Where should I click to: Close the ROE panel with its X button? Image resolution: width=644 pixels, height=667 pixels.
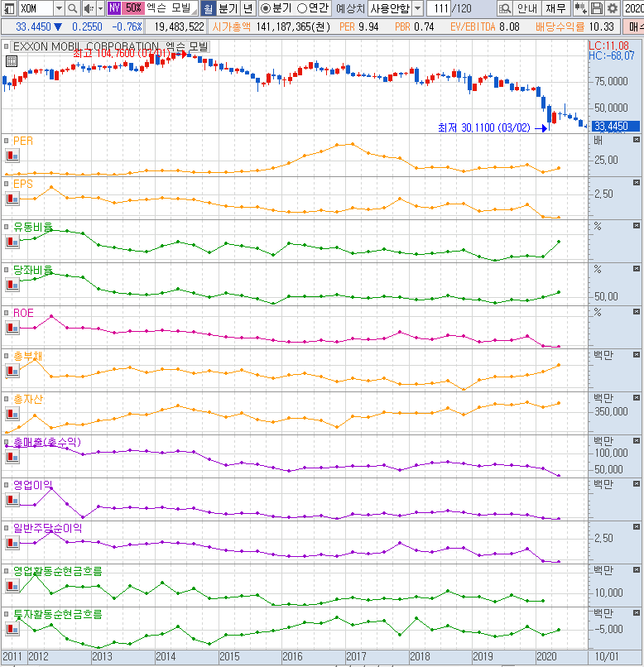click(637, 311)
